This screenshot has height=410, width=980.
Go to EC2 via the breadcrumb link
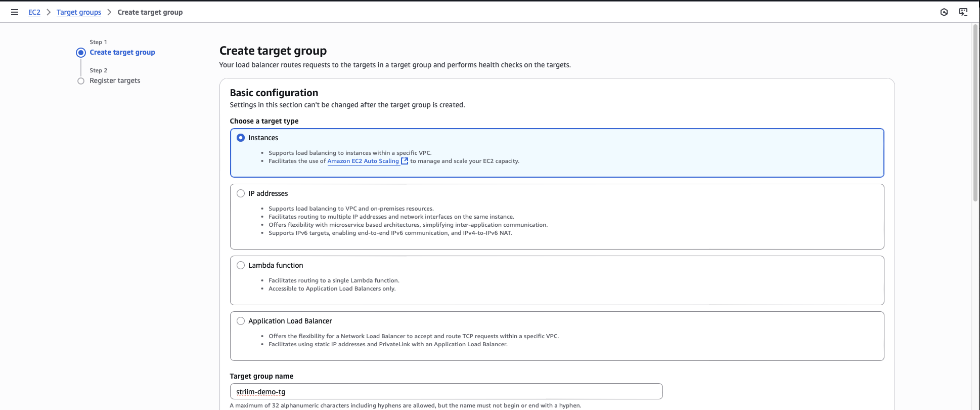click(34, 12)
